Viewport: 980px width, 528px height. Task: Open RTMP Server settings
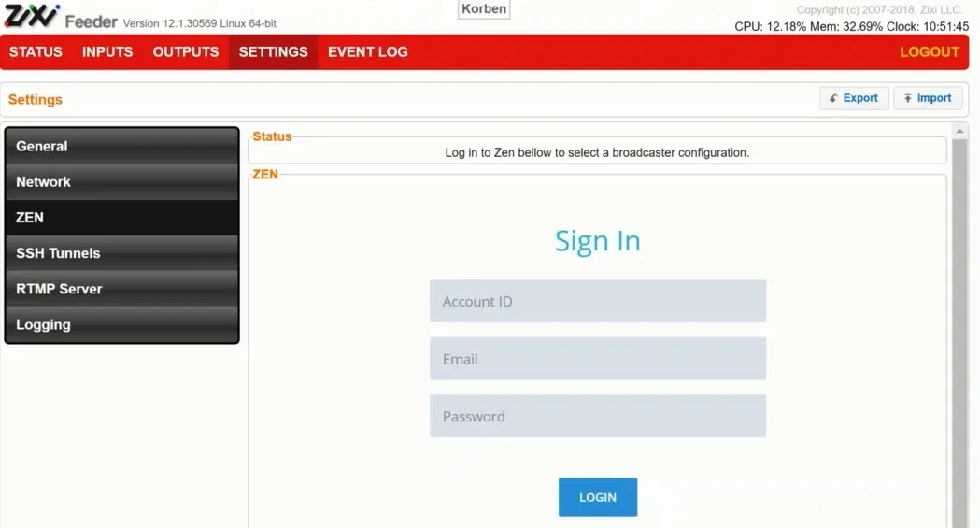pyautogui.click(x=121, y=289)
